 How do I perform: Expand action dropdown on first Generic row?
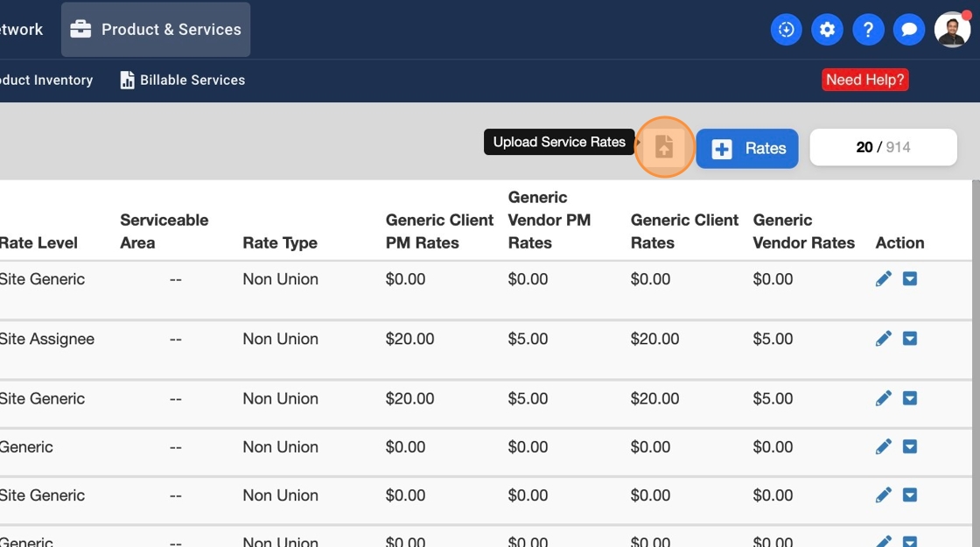(910, 447)
